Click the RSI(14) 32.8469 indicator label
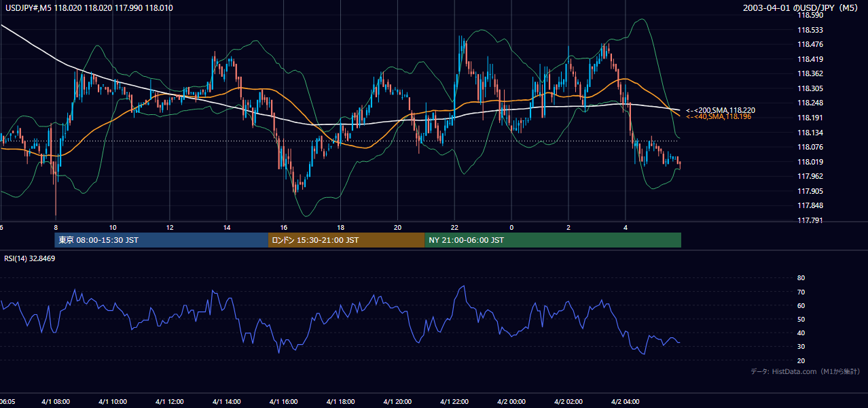Viewport: 868px width, 408px height. tap(29, 258)
